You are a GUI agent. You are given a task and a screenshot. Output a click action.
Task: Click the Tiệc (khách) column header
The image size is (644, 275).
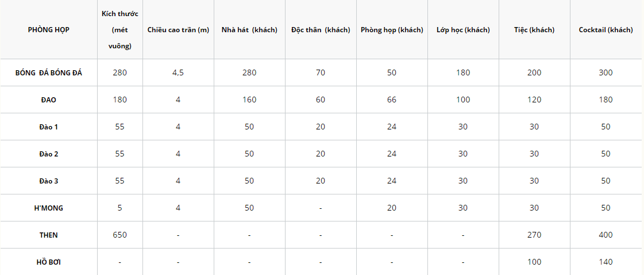click(534, 30)
